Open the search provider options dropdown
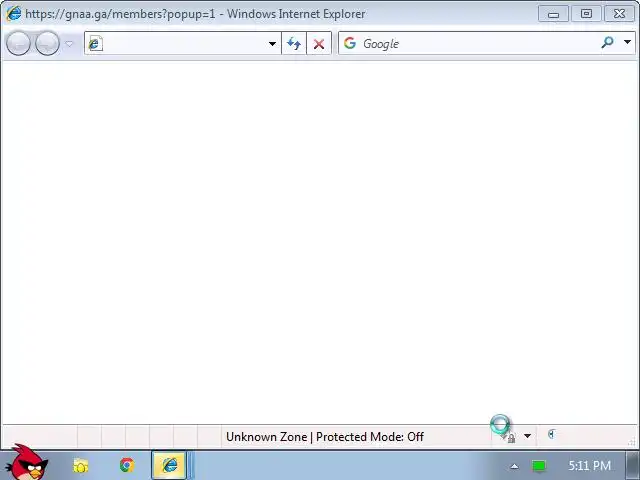 pyautogui.click(x=627, y=42)
